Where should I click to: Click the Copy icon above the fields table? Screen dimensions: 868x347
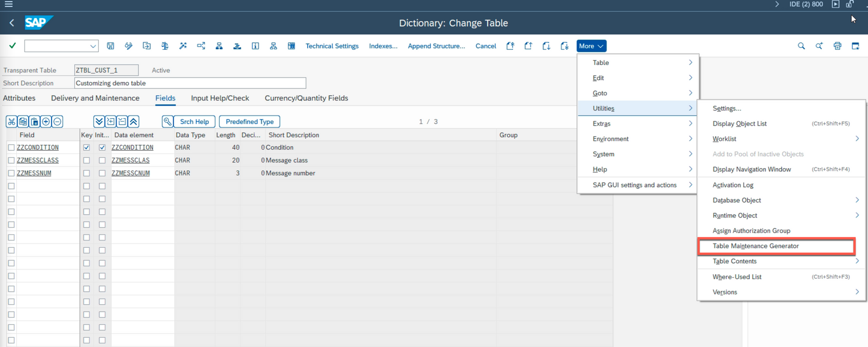click(x=23, y=121)
